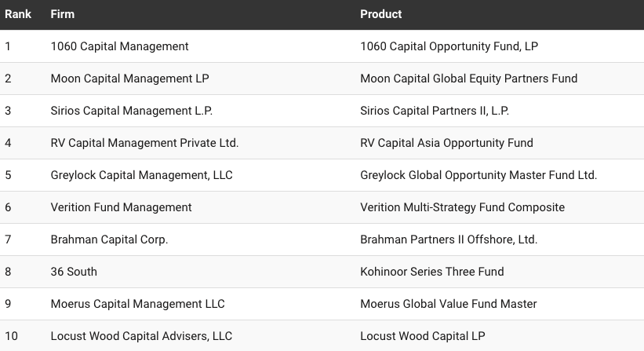The width and height of the screenshot is (644, 351).
Task: Select Greylock Capital Management, LLC cell
Action: (141, 175)
